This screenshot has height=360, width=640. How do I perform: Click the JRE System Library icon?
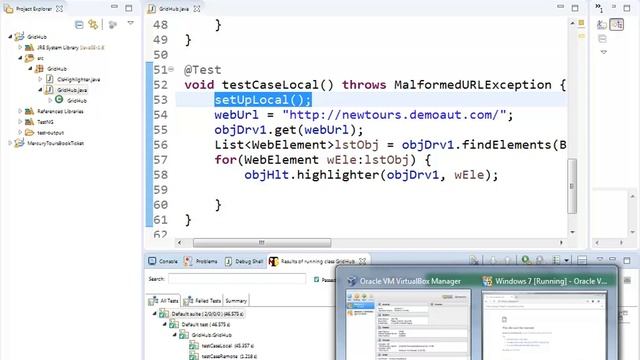29,47
